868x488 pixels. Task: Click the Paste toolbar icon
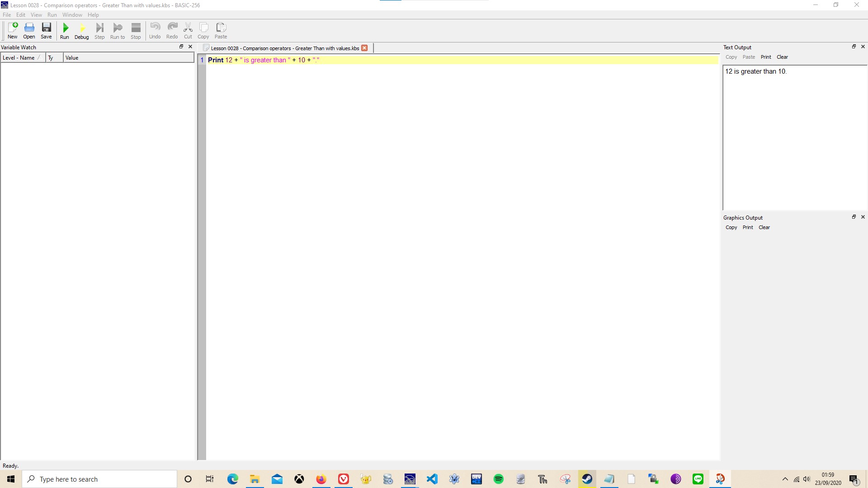(x=221, y=30)
